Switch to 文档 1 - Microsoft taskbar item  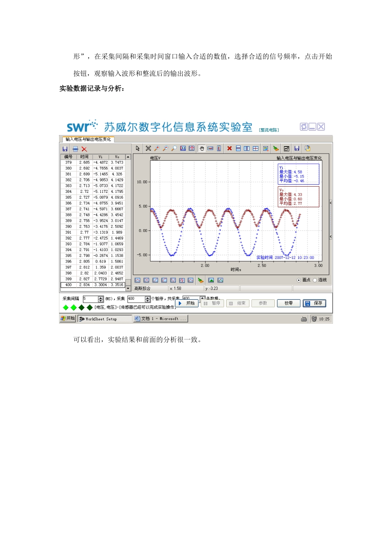161,319
